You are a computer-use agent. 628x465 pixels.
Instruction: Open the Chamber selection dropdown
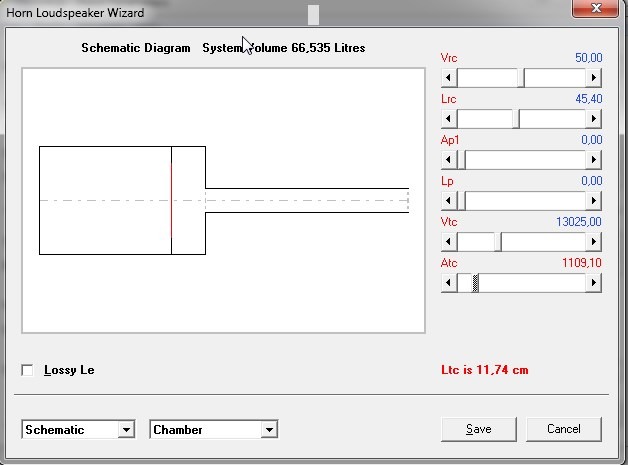[270, 430]
